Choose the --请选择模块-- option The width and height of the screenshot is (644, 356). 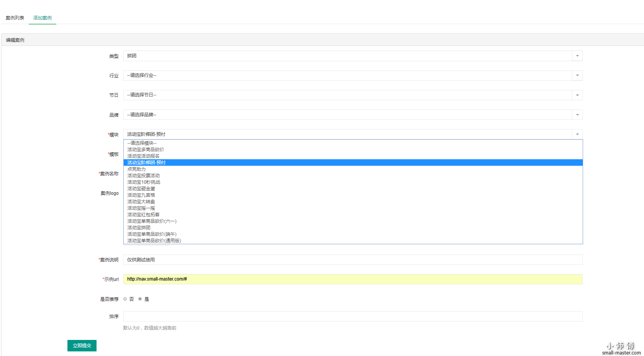(353, 143)
